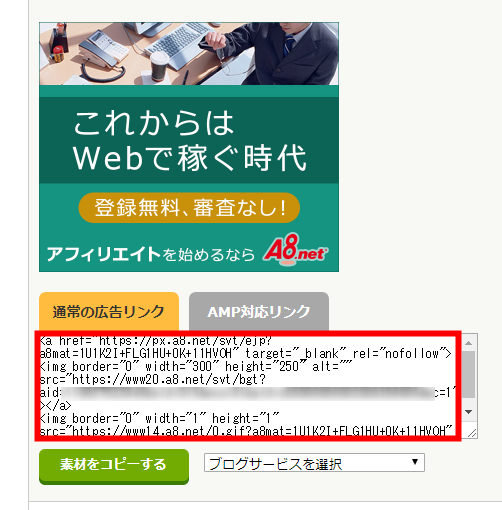Click the first line of the ad code
Image resolution: width=502 pixels, height=510 pixels.
pyautogui.click(x=156, y=341)
